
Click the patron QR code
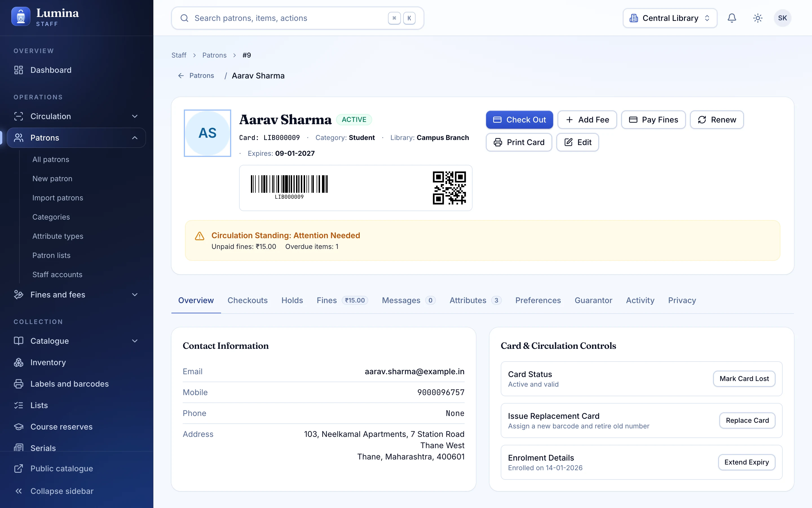[x=449, y=188]
